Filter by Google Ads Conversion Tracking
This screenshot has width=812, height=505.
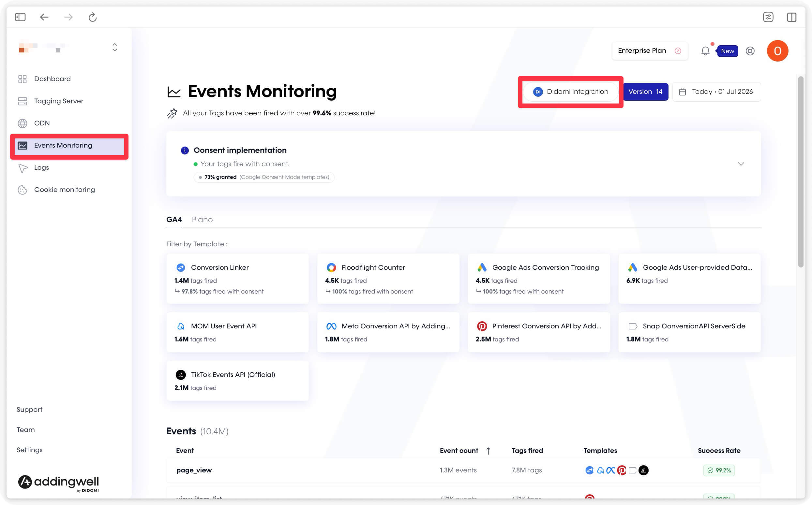[538, 279]
